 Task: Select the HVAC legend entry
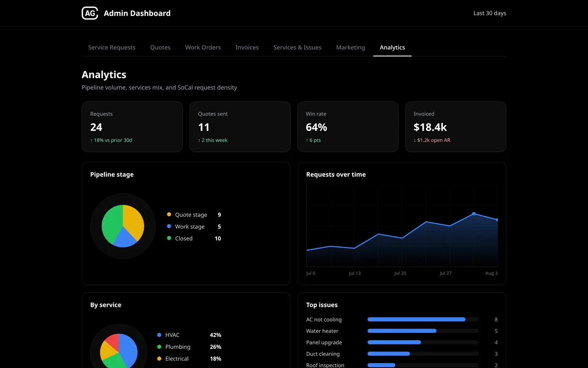[189, 335]
